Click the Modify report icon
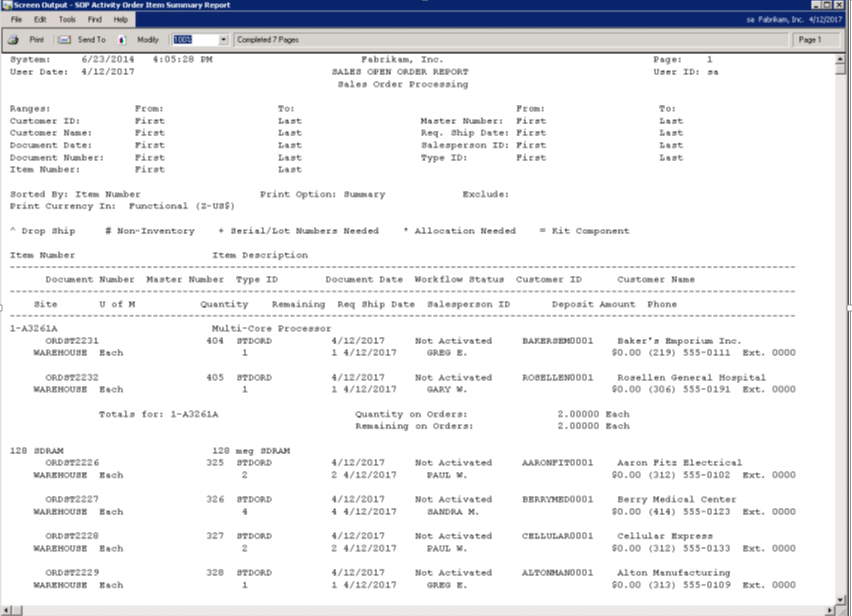This screenshot has width=852, height=616. 122,40
